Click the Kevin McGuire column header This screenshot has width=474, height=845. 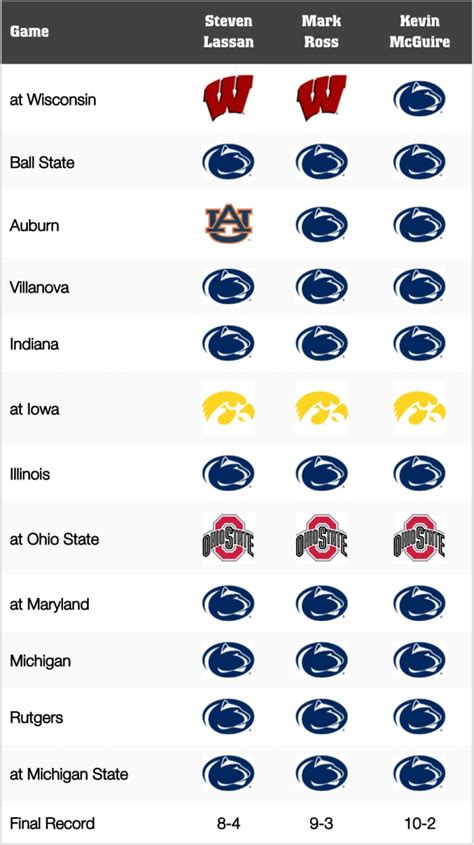pos(419,31)
